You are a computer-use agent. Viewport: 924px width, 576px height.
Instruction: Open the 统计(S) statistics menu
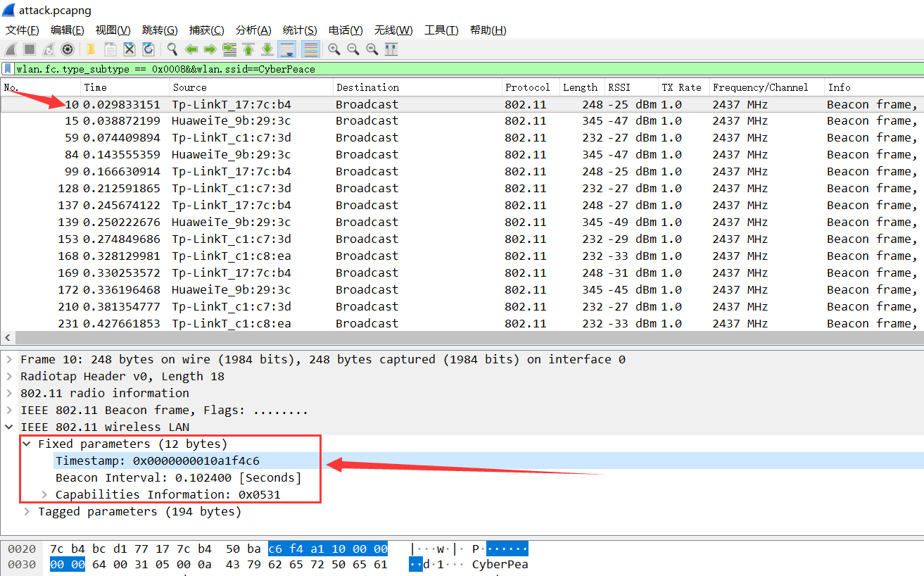tap(300, 30)
